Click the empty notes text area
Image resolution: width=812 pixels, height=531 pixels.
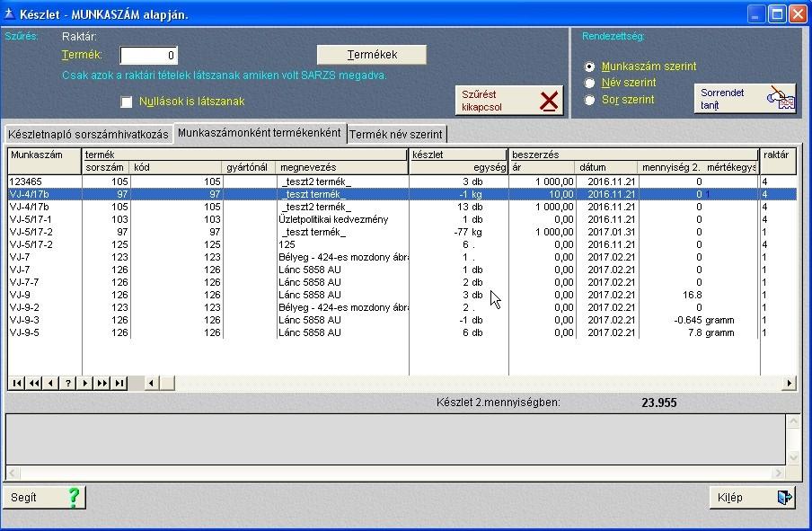(x=395, y=439)
